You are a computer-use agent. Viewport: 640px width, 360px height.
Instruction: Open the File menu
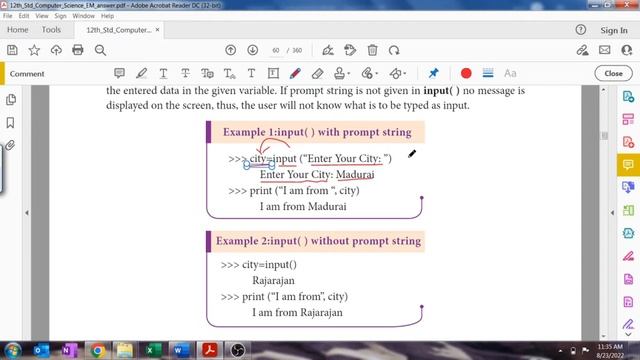[x=8, y=16]
